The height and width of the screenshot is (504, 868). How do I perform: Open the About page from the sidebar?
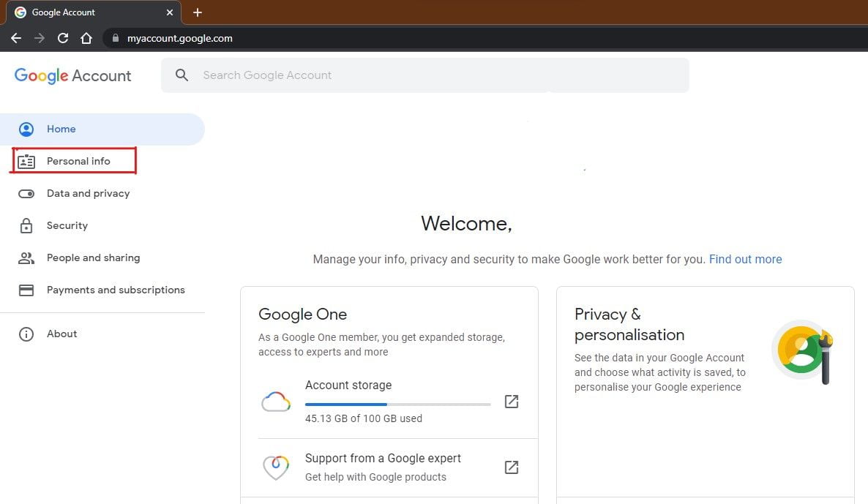pos(61,334)
